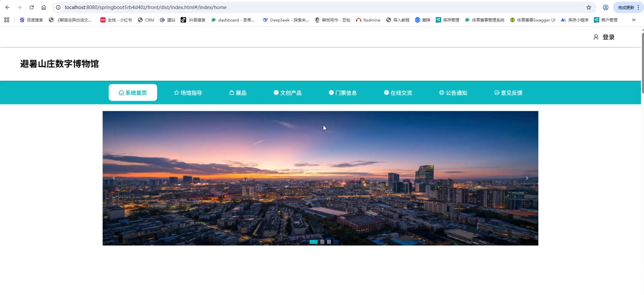Click the 登录 login link
644x295 pixels.
coord(604,37)
